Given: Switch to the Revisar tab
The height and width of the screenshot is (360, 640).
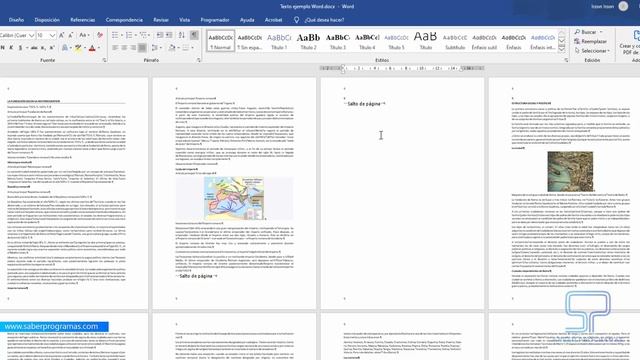Looking at the screenshot, I should click(x=161, y=20).
